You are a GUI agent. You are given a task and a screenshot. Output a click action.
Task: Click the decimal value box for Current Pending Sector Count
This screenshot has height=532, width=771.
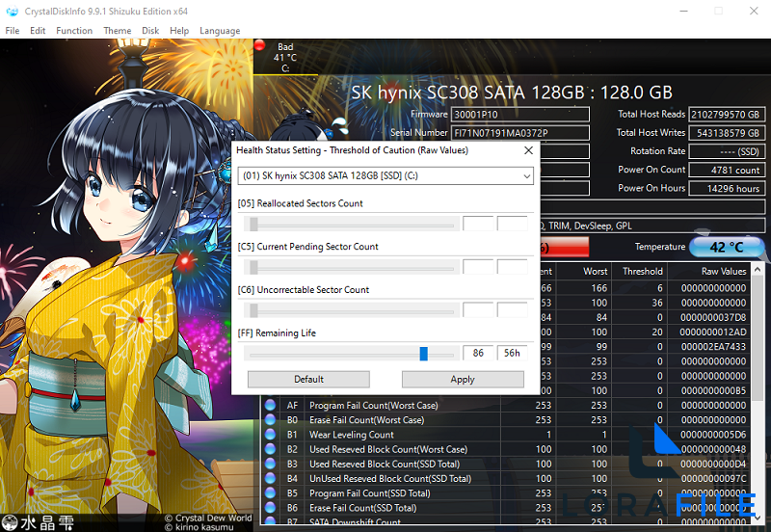pos(478,267)
